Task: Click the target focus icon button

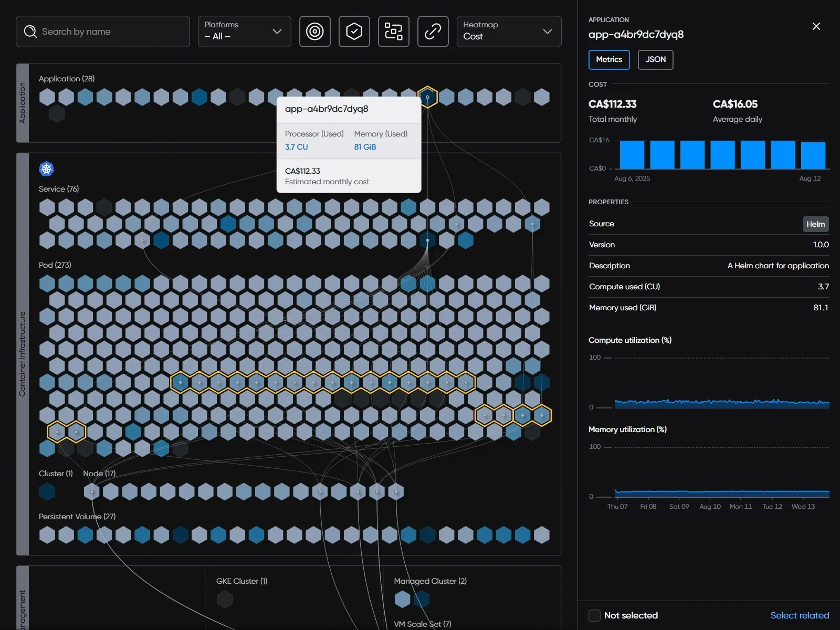Action: [x=314, y=31]
